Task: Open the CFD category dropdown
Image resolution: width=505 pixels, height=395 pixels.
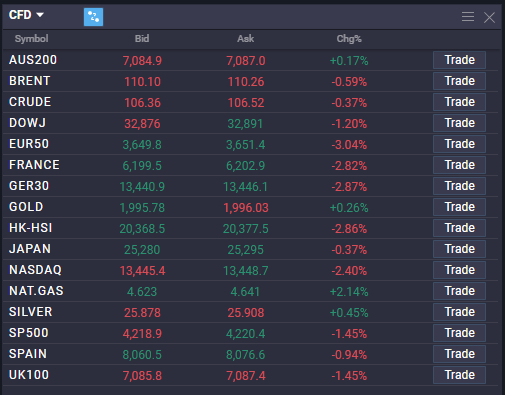Action: [x=26, y=15]
